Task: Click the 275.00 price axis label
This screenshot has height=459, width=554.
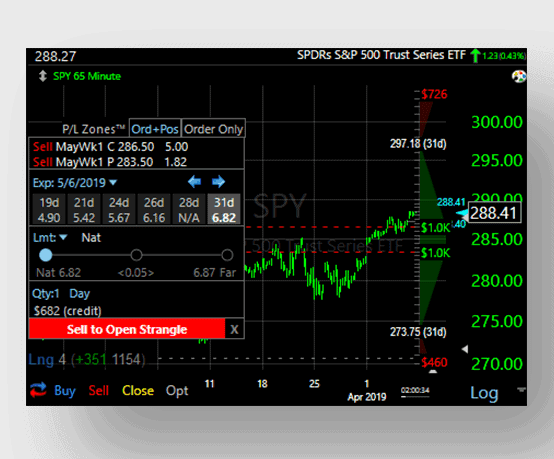Action: [x=497, y=322]
